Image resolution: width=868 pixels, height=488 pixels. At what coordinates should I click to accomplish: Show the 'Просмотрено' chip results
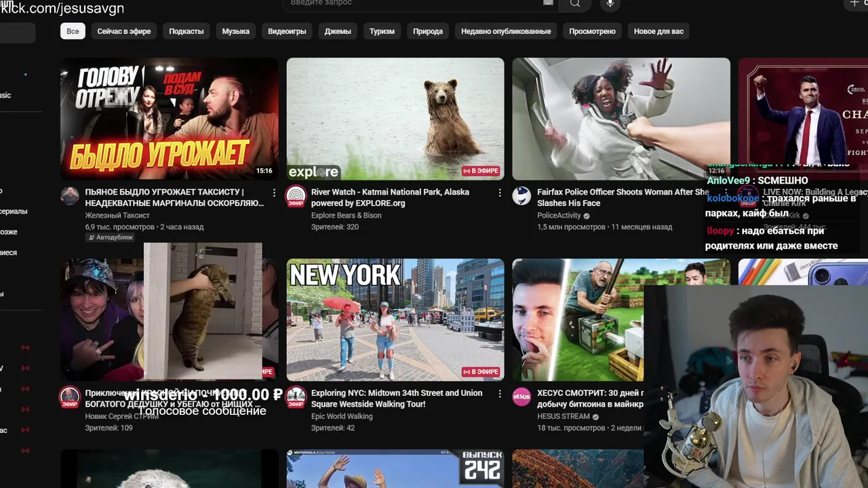(x=592, y=31)
